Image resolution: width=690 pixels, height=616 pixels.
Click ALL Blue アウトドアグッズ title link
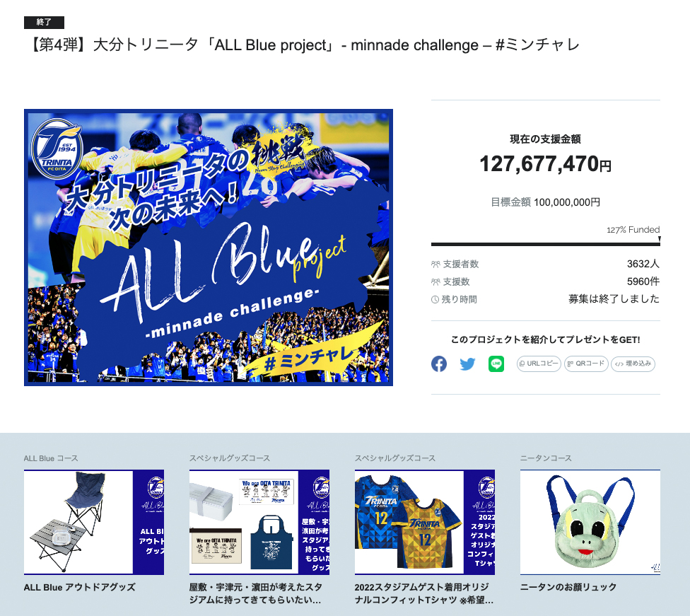80,587
